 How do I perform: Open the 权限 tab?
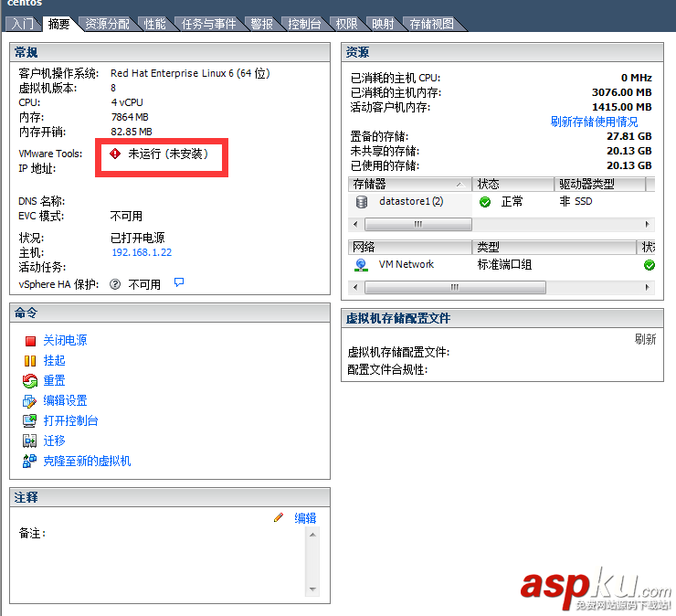[x=346, y=24]
